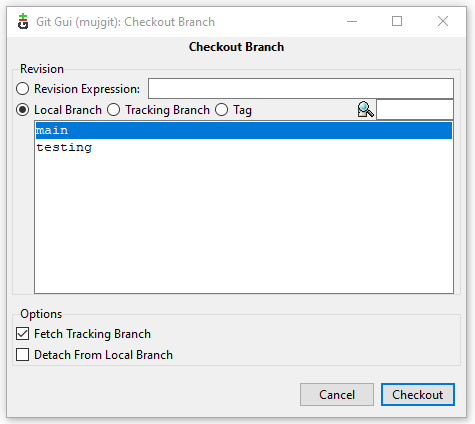Click the Detach From Local Branch label
This screenshot has width=475, height=424.
tap(103, 355)
